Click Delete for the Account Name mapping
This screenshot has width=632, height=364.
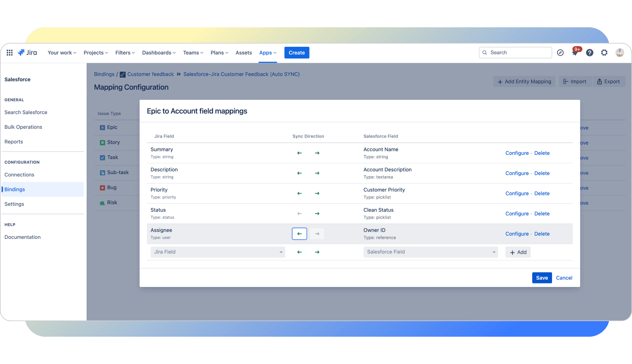(542, 153)
